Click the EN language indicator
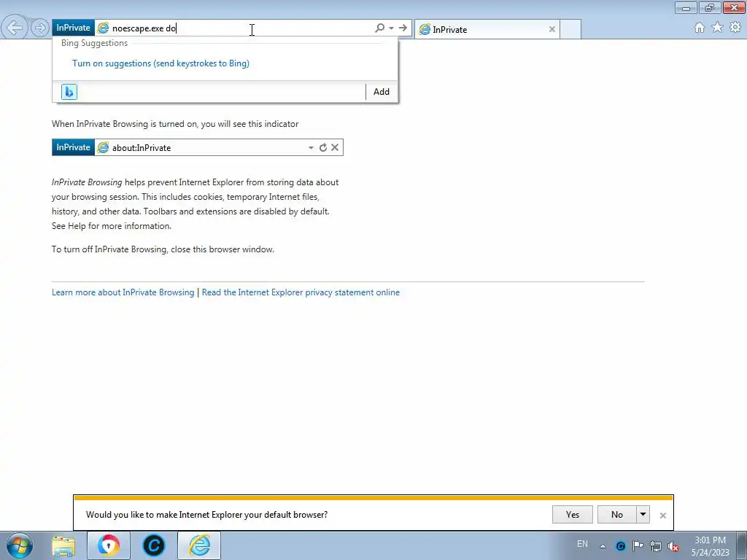The width and height of the screenshot is (747, 560). (582, 544)
